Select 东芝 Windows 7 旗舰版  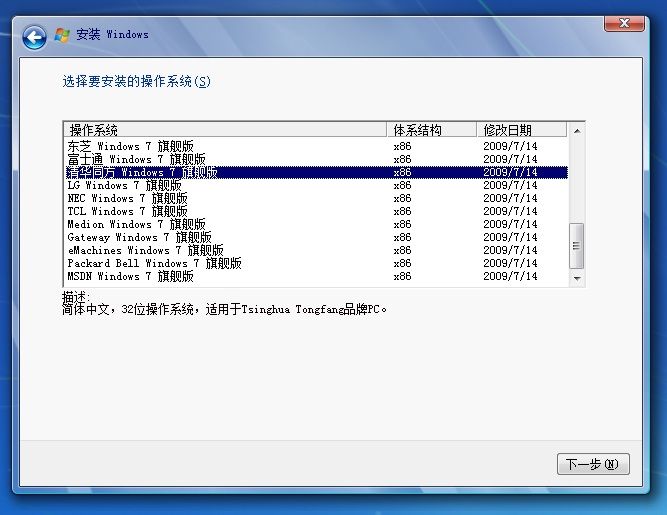click(317, 146)
